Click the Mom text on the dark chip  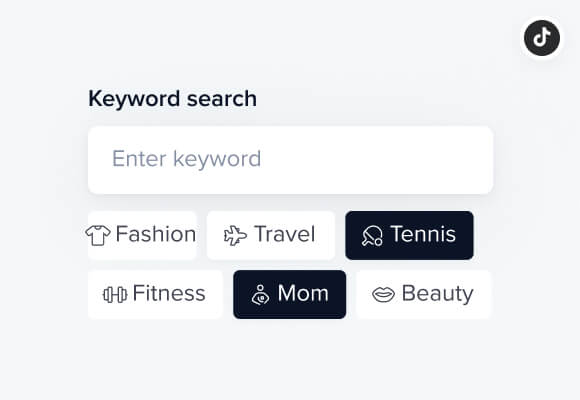[303, 293]
